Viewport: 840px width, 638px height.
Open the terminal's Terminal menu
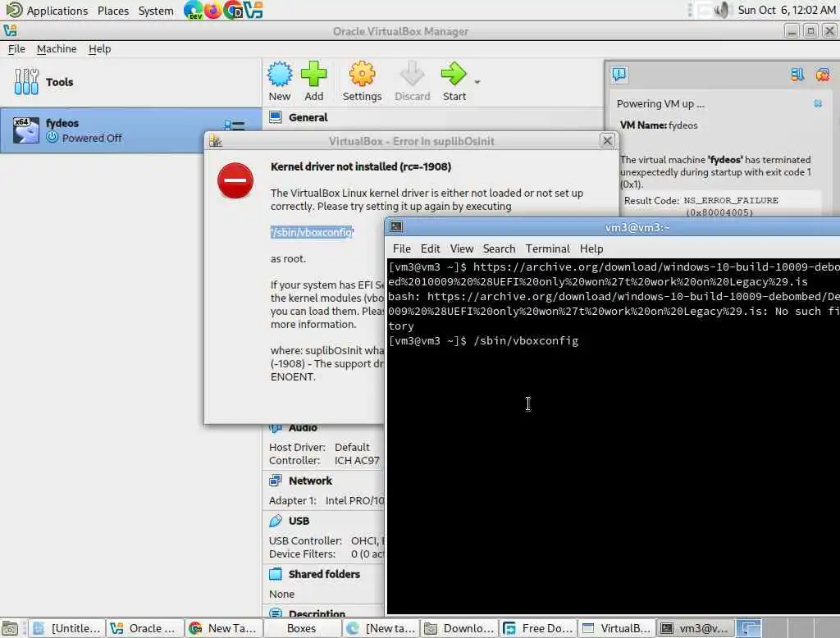pyautogui.click(x=547, y=248)
